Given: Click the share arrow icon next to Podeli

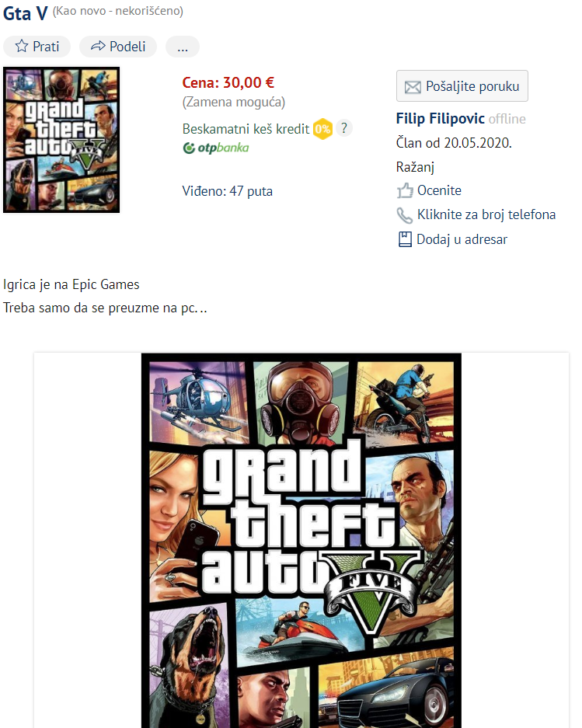Looking at the screenshot, I should [x=98, y=46].
